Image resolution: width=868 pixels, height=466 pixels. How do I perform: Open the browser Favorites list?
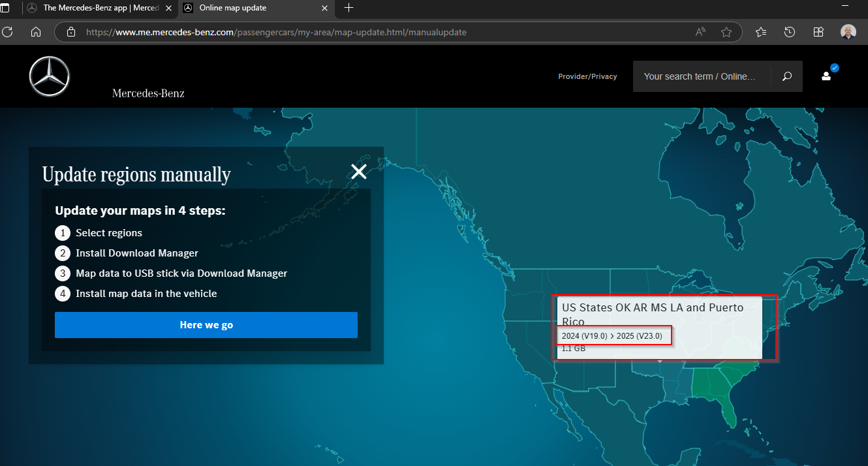point(761,32)
